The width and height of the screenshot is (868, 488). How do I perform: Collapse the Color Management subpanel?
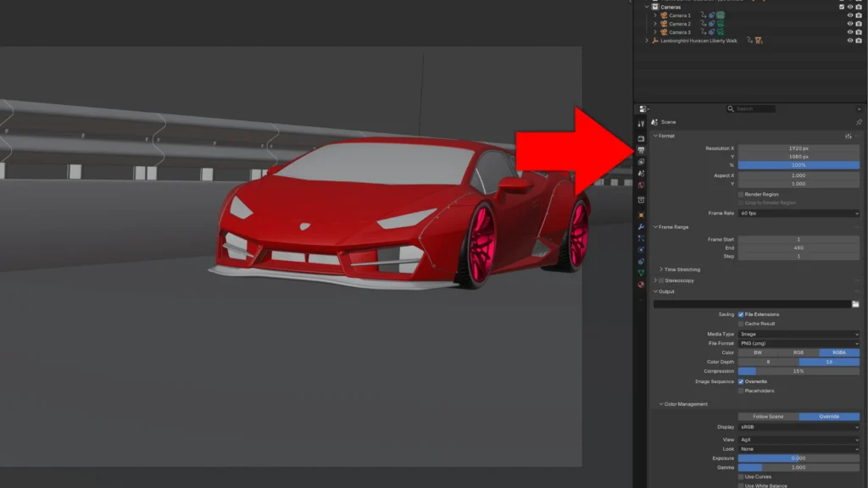point(661,404)
